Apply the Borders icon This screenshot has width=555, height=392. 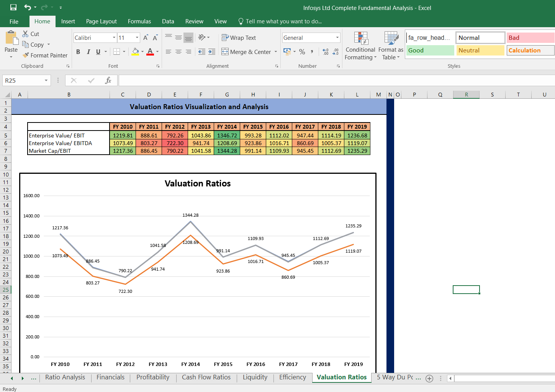click(x=117, y=52)
